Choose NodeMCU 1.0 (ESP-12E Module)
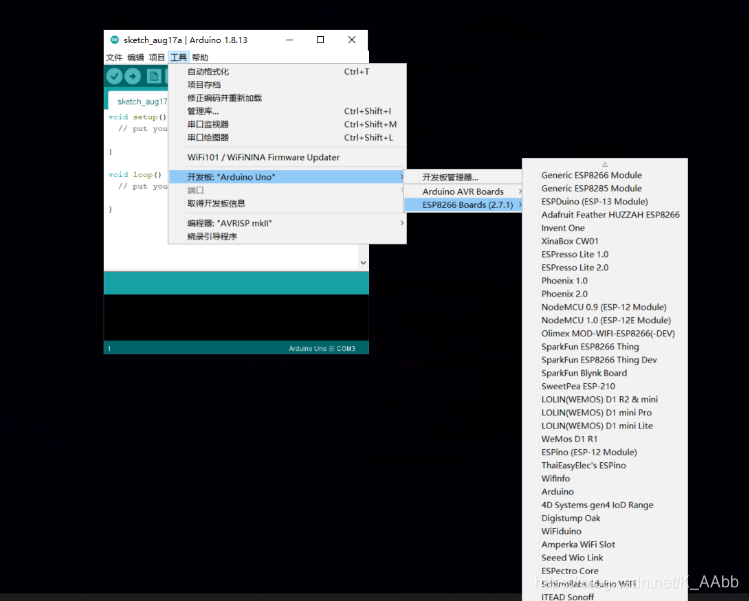Viewport: 749px width, 601px height. pyautogui.click(x=605, y=321)
